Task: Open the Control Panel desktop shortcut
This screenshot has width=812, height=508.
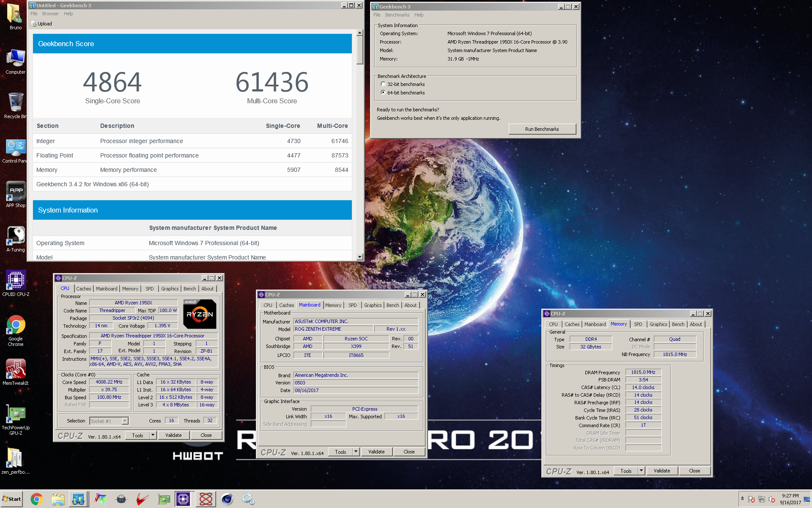Action: click(x=15, y=151)
